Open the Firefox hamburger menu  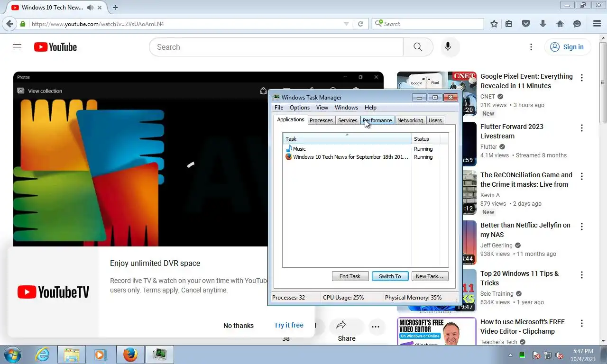pyautogui.click(x=597, y=24)
